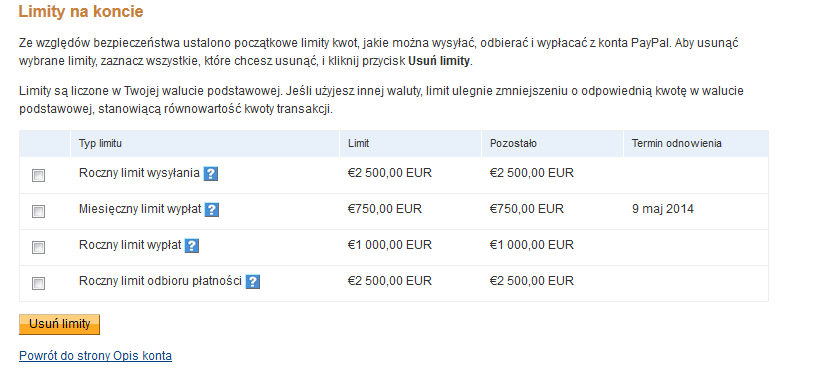Screen dimensions: 827x376
Task: Check the Roczny limit wysyłania checkbox
Action: (x=39, y=176)
